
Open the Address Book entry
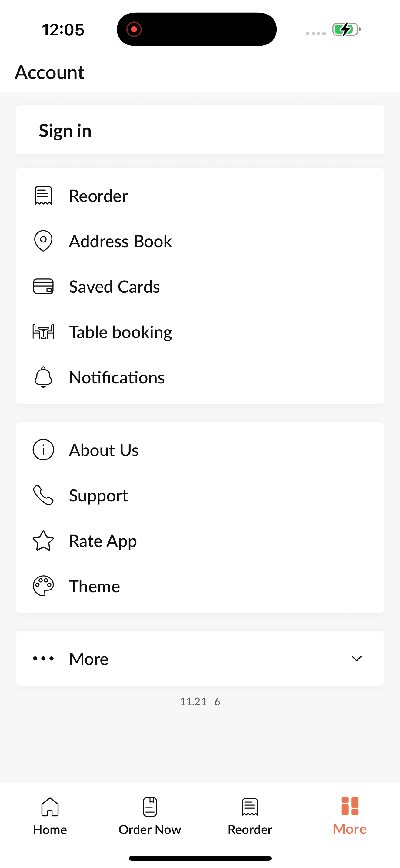pyautogui.click(x=200, y=241)
